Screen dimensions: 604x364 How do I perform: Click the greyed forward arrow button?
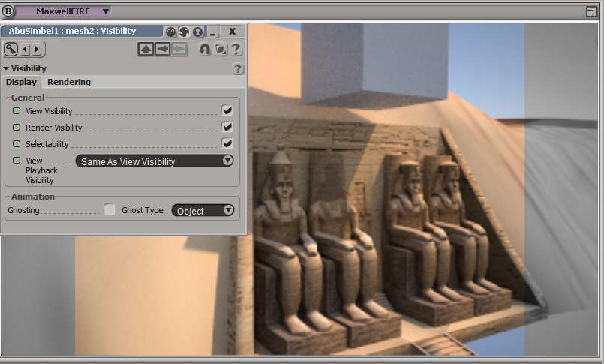point(179,49)
